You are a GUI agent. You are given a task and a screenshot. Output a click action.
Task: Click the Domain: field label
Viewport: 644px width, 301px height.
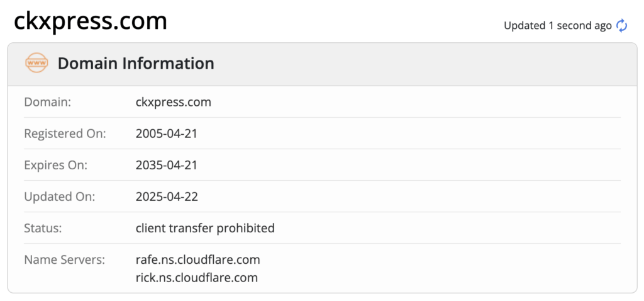[48, 102]
